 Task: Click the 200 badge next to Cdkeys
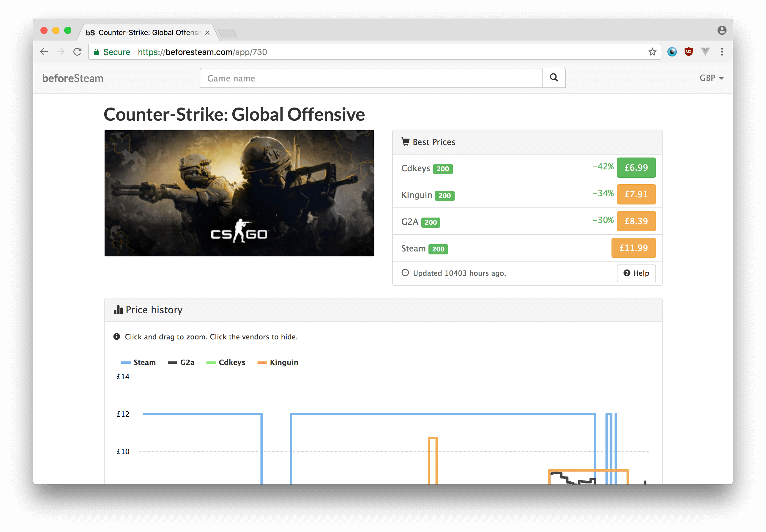tap(443, 169)
